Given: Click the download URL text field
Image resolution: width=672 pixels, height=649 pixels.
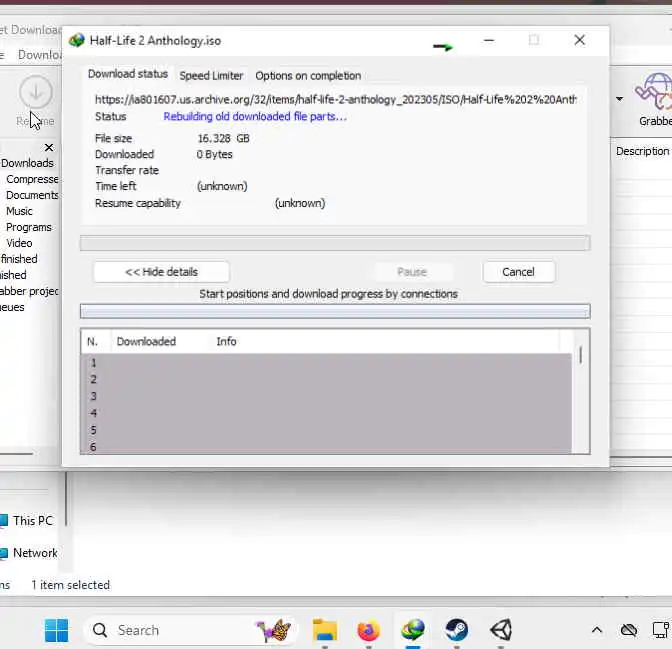Looking at the screenshot, I should [335, 99].
